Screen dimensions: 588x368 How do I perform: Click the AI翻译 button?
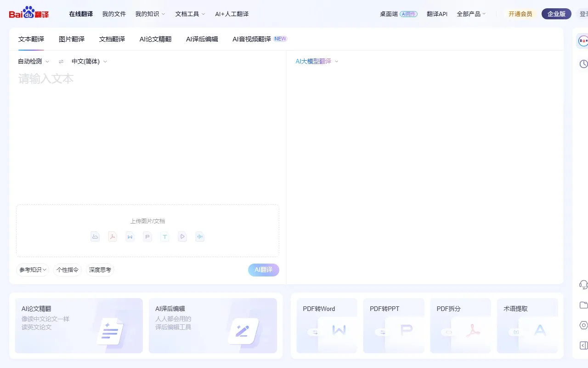263,270
